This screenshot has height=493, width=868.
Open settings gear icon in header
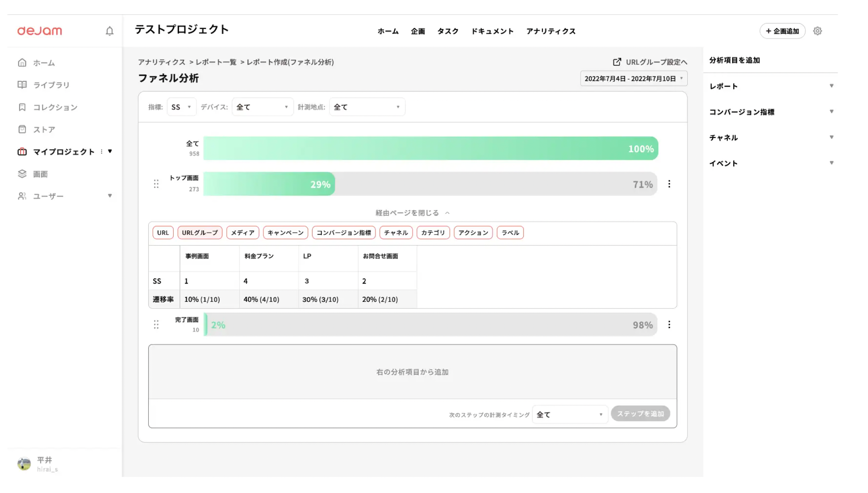pos(817,31)
